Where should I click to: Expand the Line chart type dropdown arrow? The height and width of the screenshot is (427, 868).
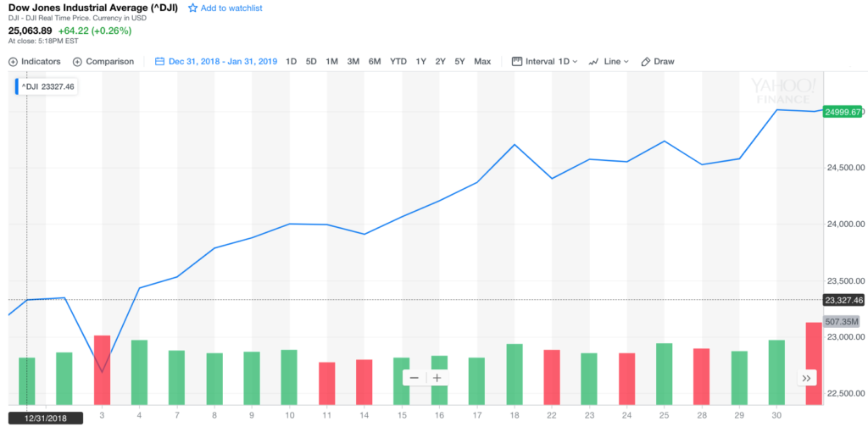[x=626, y=62]
